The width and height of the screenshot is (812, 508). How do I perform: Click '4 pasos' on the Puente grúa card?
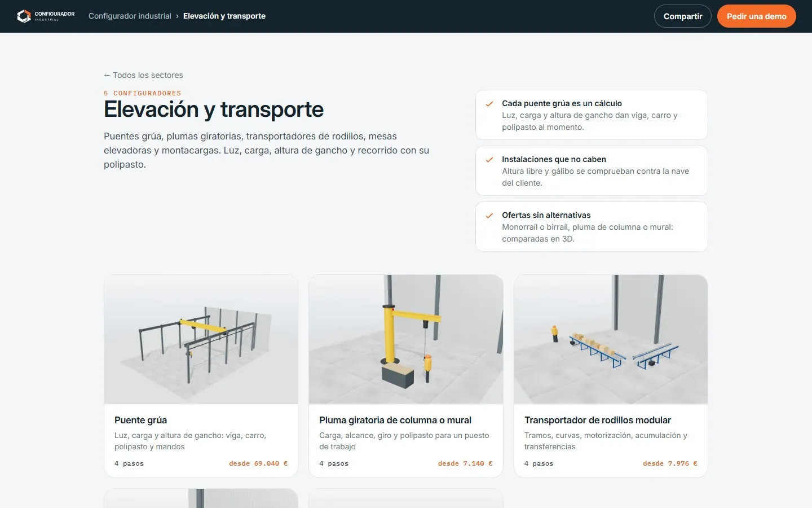pos(129,463)
